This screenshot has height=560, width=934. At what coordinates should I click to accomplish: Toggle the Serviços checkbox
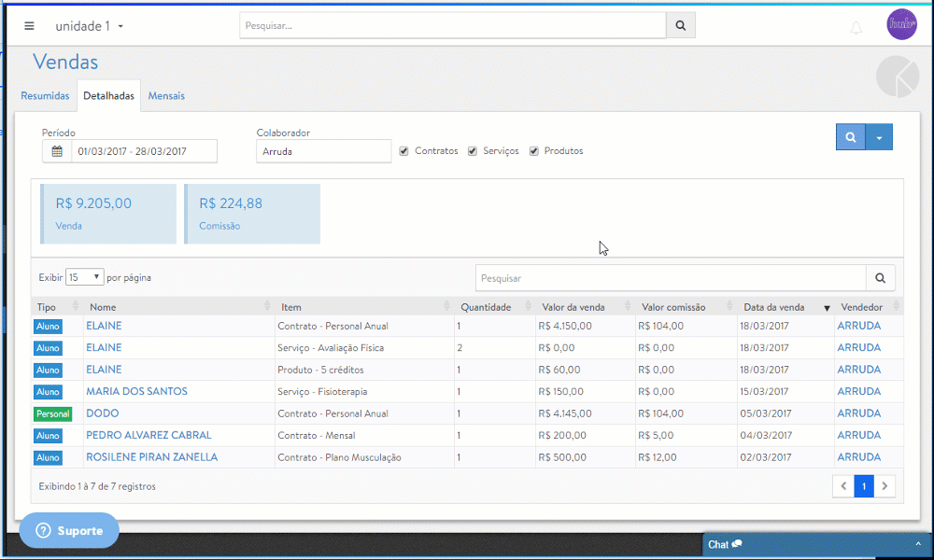(x=473, y=151)
